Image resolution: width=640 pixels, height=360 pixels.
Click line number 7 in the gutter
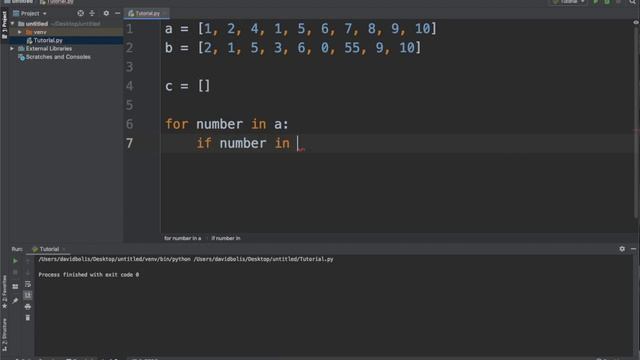[129, 143]
